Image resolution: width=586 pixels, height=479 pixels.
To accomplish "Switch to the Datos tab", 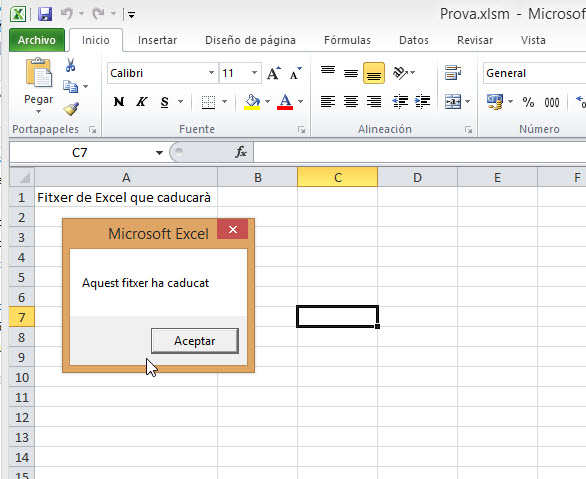I will (414, 40).
